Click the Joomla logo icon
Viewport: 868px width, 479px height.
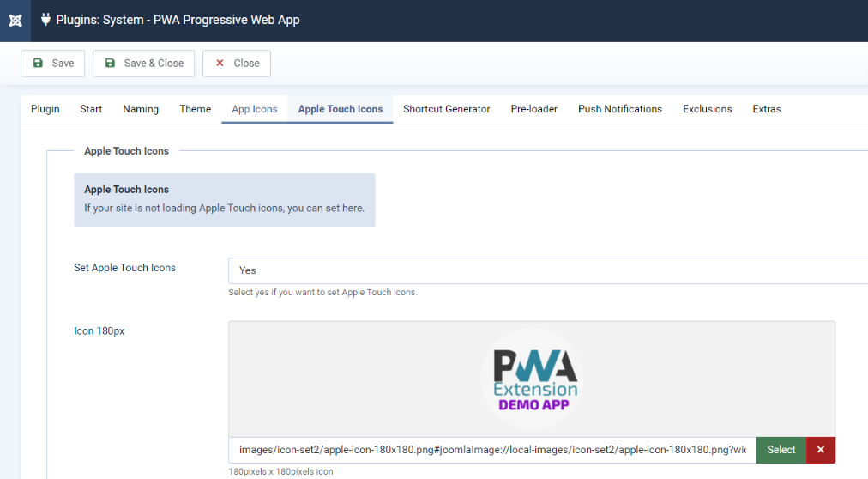(x=15, y=21)
